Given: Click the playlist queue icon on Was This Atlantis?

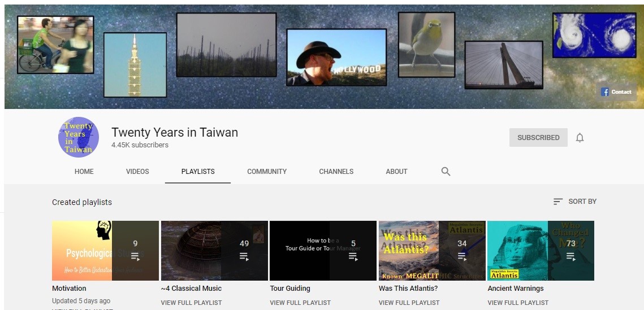Looking at the screenshot, I should click(x=461, y=257).
